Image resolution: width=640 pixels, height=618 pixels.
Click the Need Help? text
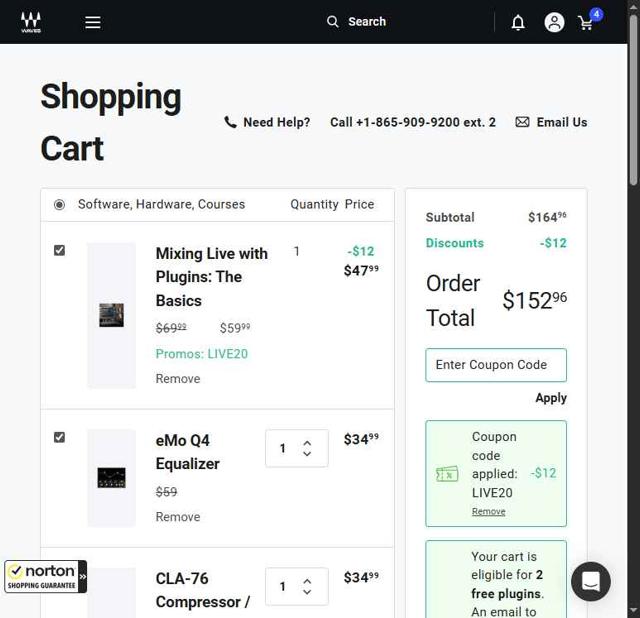pyautogui.click(x=276, y=122)
